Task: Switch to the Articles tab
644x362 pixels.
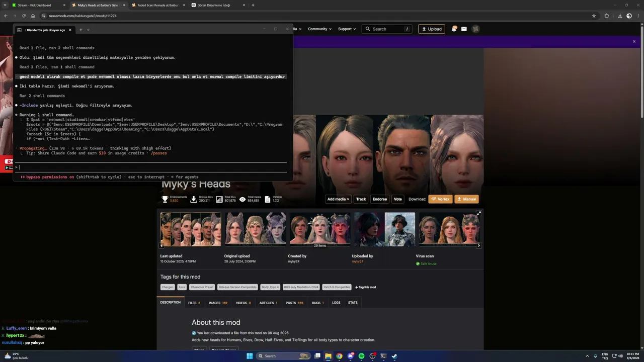Action: (268, 303)
